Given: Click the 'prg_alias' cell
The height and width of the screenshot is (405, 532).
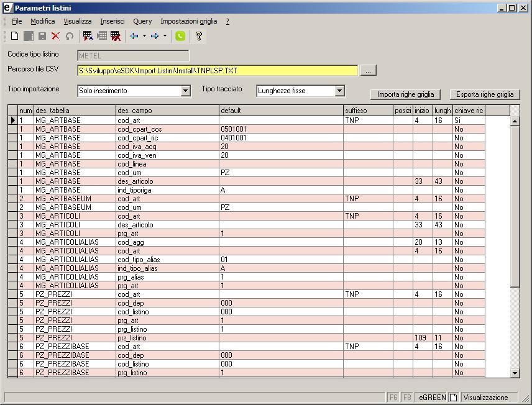Looking at the screenshot, I should [167, 277].
